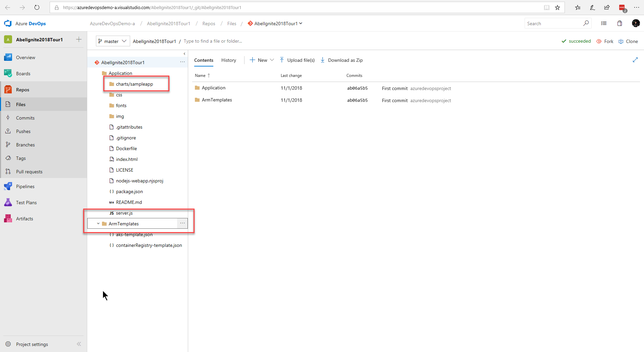
Task: View the succeeded build status
Action: (576, 41)
